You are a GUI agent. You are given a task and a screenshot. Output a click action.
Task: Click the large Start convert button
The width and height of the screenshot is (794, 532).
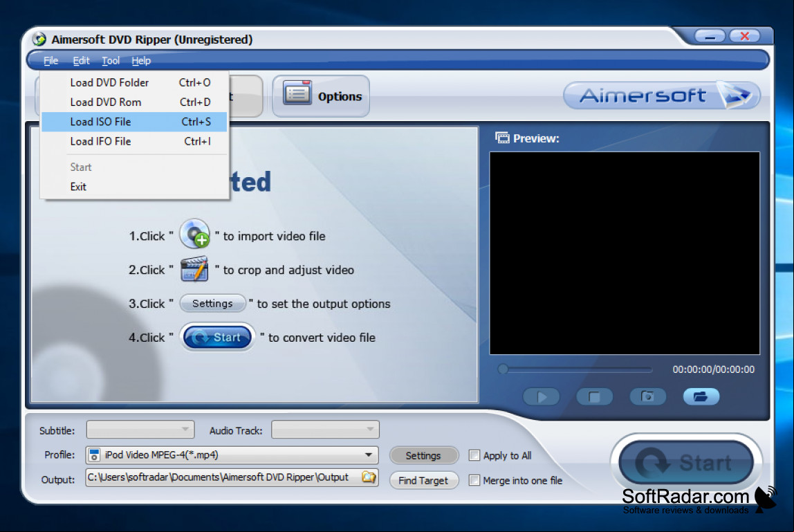[686, 462]
